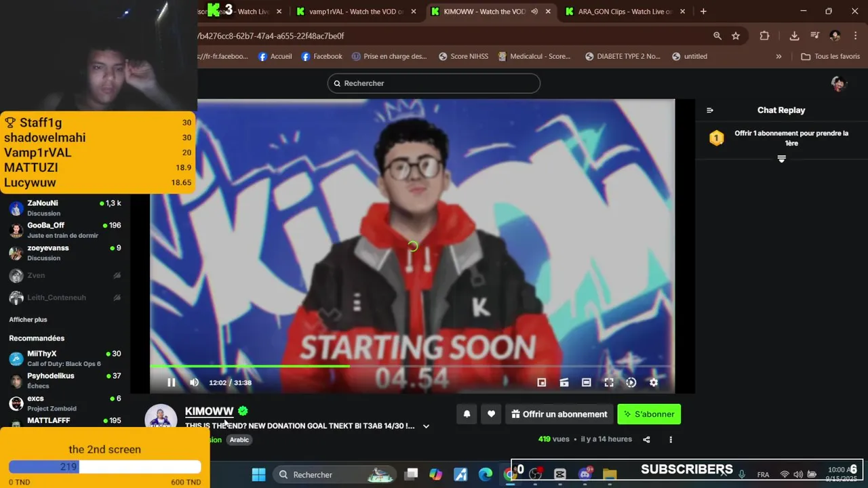Expand the gift leaderboard in chat
Image resolution: width=868 pixels, height=488 pixels.
pos(781,159)
